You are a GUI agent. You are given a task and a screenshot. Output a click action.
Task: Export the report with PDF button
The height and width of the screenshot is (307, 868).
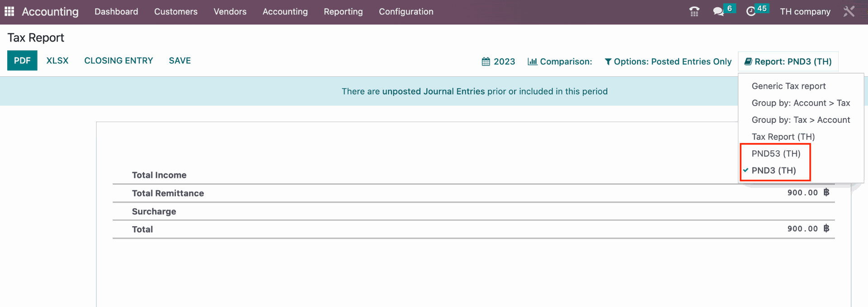click(x=22, y=60)
